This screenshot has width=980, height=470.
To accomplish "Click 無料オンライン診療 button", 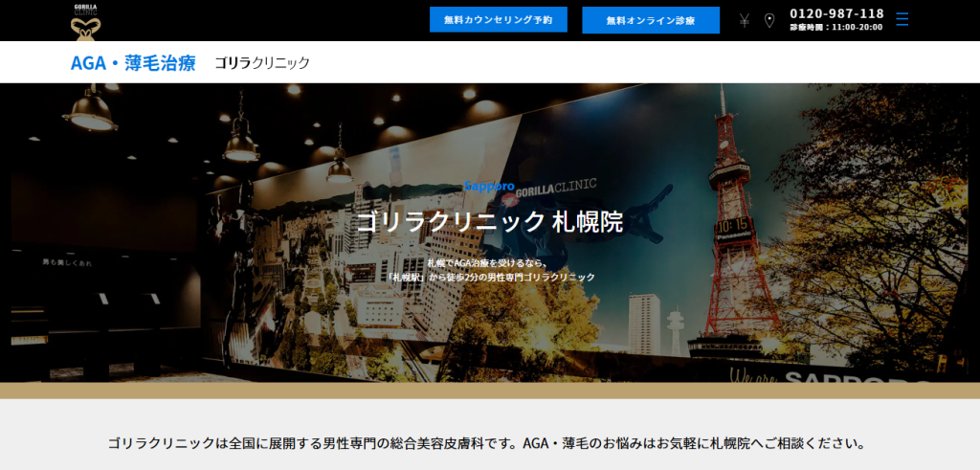I will [651, 20].
